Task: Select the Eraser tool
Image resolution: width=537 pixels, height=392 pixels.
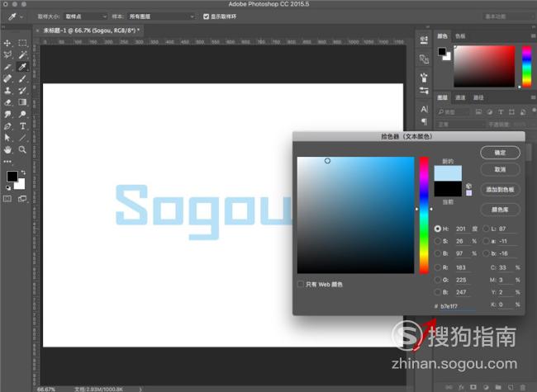Action: [7, 102]
